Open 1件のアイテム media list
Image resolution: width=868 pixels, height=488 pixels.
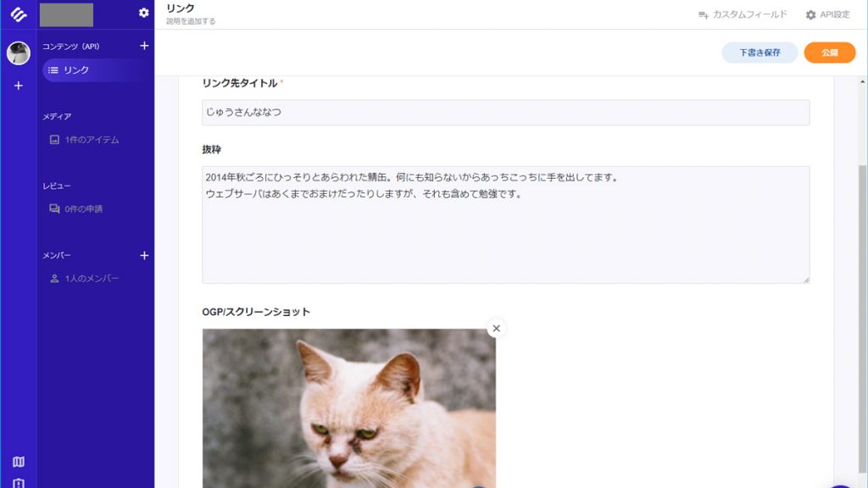pos(84,140)
